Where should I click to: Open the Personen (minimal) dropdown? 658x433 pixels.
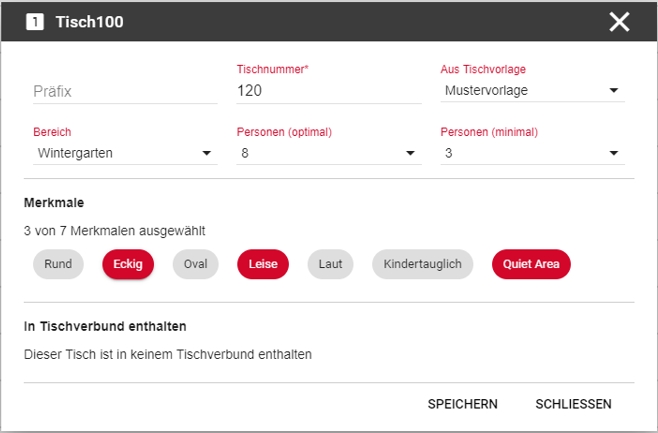click(x=533, y=153)
